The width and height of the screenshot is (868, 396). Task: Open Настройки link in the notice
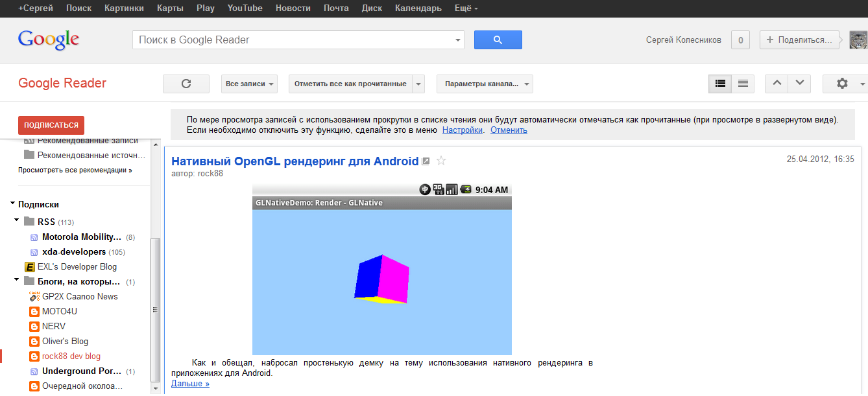coord(463,130)
